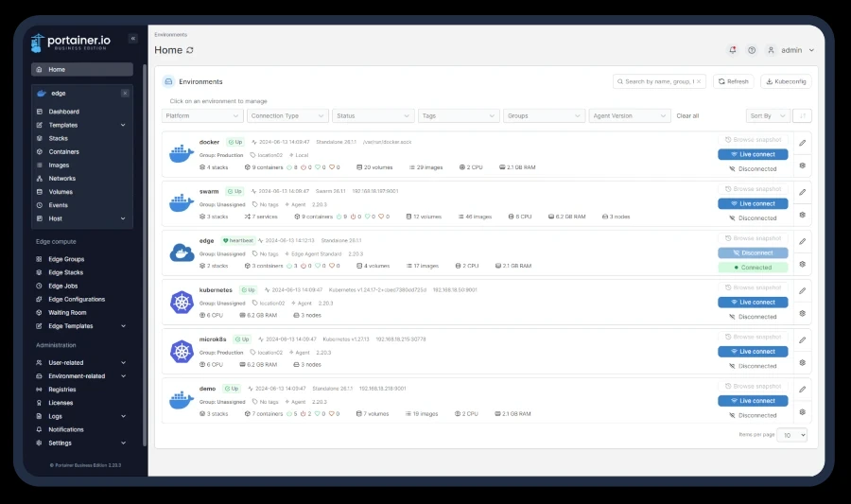The width and height of the screenshot is (851, 504).
Task: Click the kubernetes wheel logo of kubernetes environment
Action: pos(182,303)
